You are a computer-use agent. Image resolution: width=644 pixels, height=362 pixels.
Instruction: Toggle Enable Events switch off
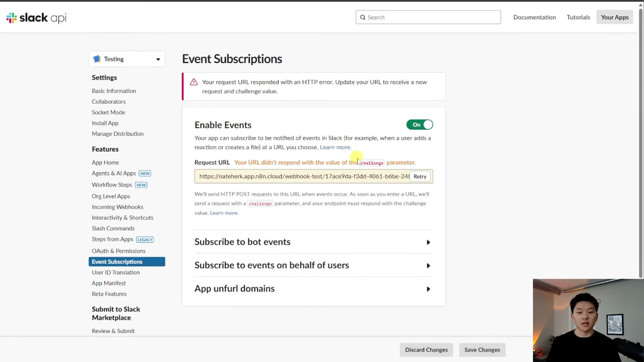click(x=419, y=124)
